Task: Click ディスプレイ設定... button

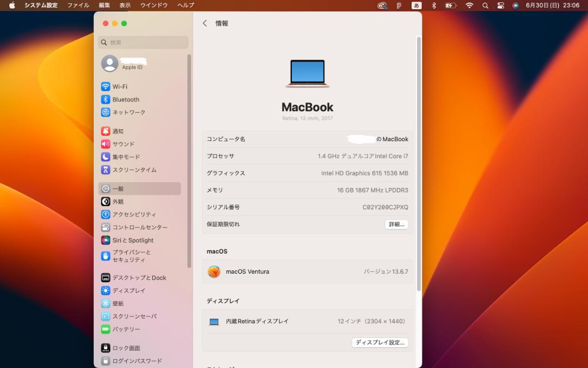Action: pos(380,342)
